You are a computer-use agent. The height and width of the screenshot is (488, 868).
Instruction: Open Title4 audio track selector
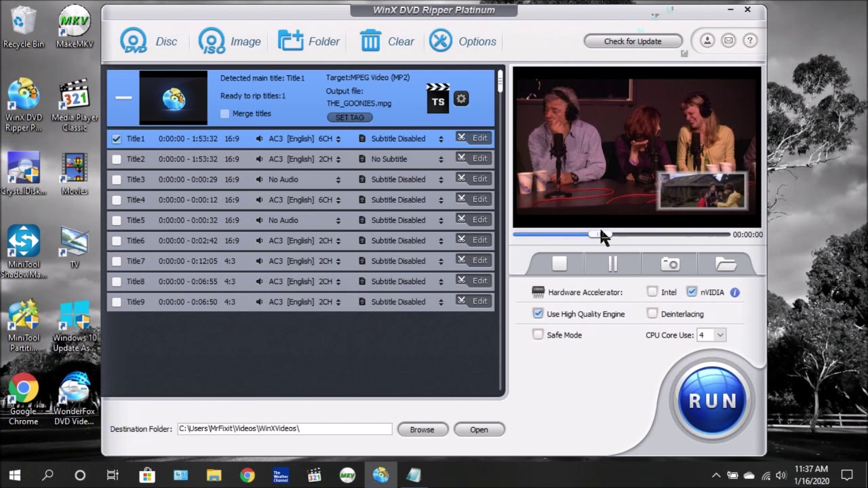[338, 200]
